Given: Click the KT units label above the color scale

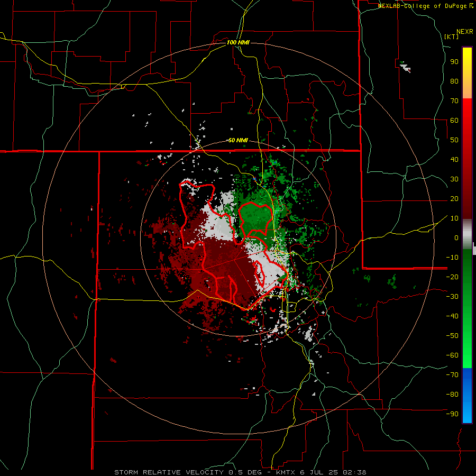Looking at the screenshot, I should 452,36.
